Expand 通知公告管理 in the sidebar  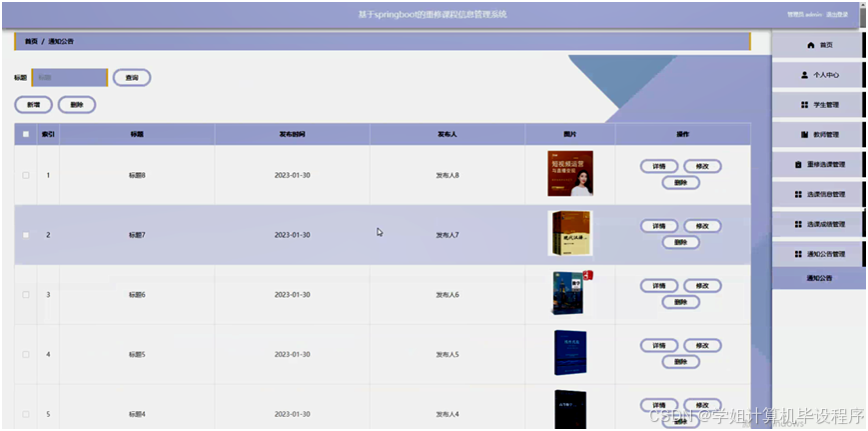(818, 254)
